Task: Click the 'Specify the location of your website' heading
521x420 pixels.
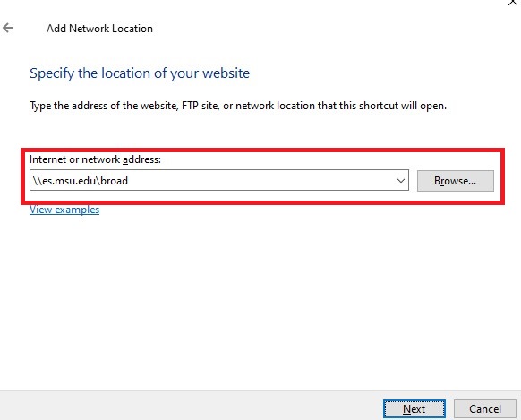Action: click(140, 73)
